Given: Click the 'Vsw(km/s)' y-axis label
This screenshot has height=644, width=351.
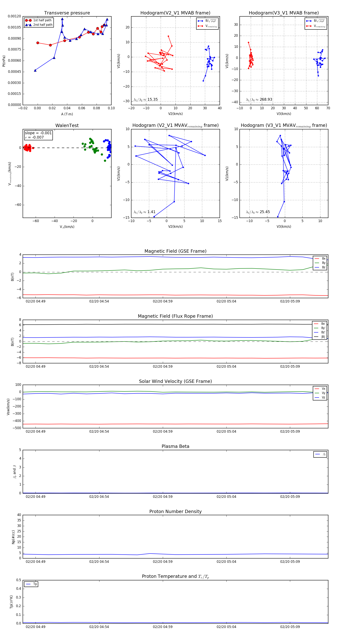Looking at the screenshot, I should [x=8, y=407].
